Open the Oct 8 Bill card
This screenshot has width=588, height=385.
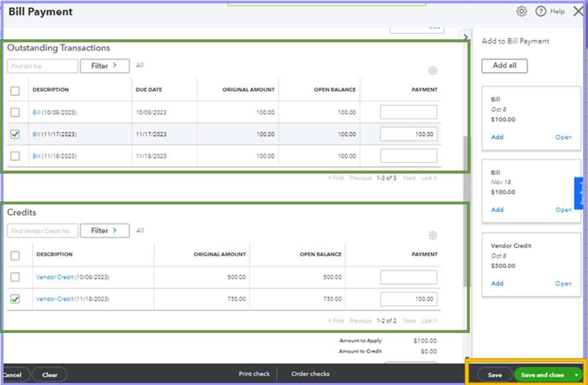563,137
